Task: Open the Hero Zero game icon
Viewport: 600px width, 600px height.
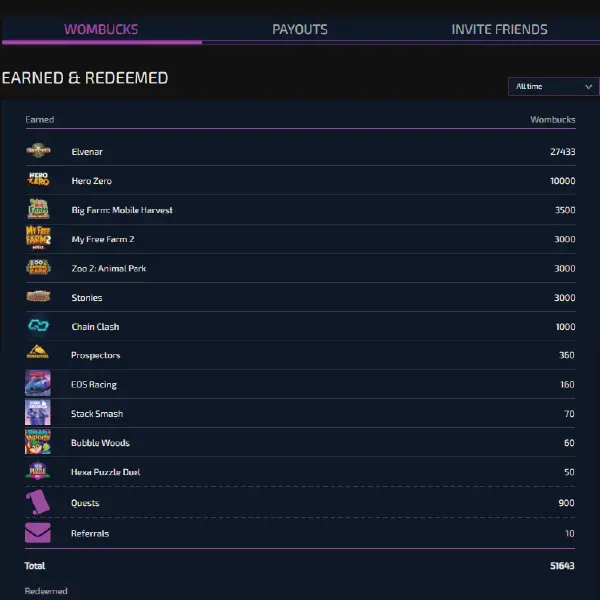Action: tap(38, 179)
